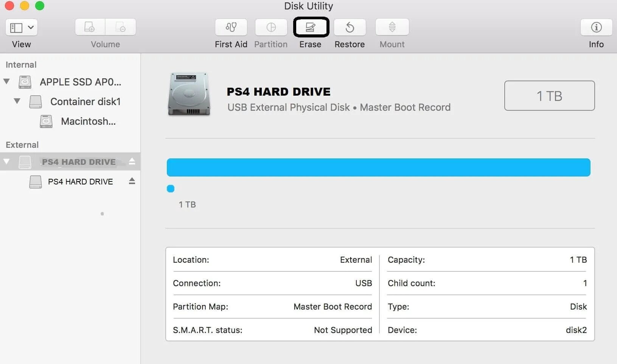Image resolution: width=617 pixels, height=364 pixels.
Task: Click the Partition toolbar icon
Action: pyautogui.click(x=271, y=27)
